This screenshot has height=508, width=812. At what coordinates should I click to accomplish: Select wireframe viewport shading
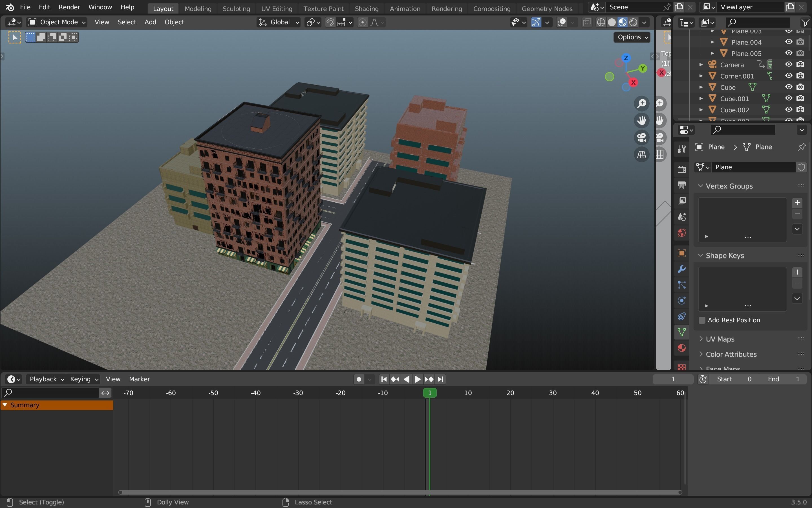pos(601,23)
